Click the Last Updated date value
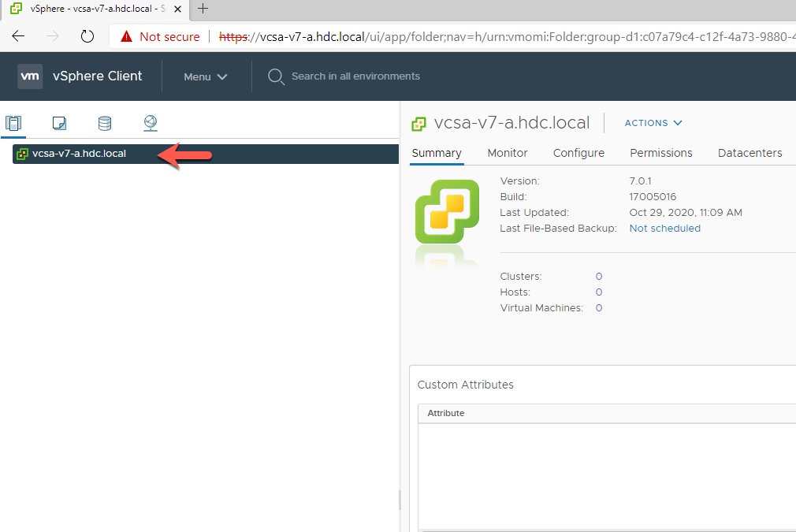Viewport: 796px width, 532px height. coord(686,213)
